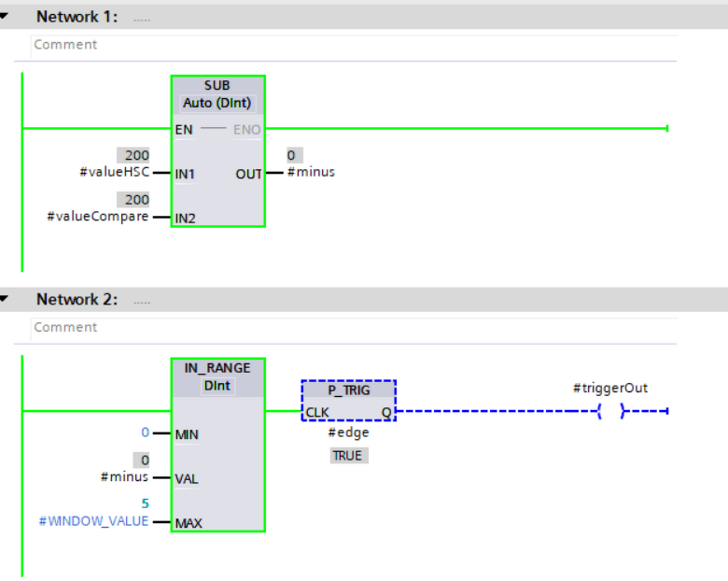The image size is (728, 581).
Task: Click the 200 monitor value above #valueHSC
Action: pyautogui.click(x=133, y=155)
